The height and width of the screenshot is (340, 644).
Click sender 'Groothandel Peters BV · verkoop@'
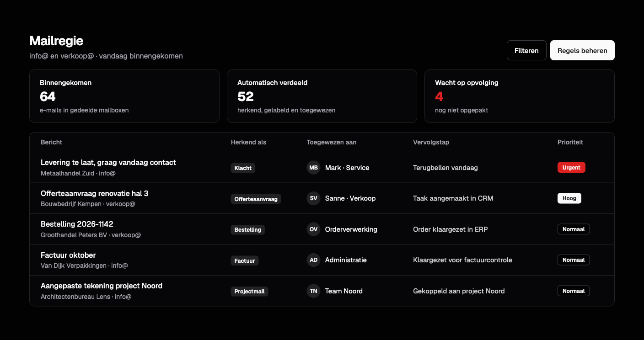coord(91,235)
